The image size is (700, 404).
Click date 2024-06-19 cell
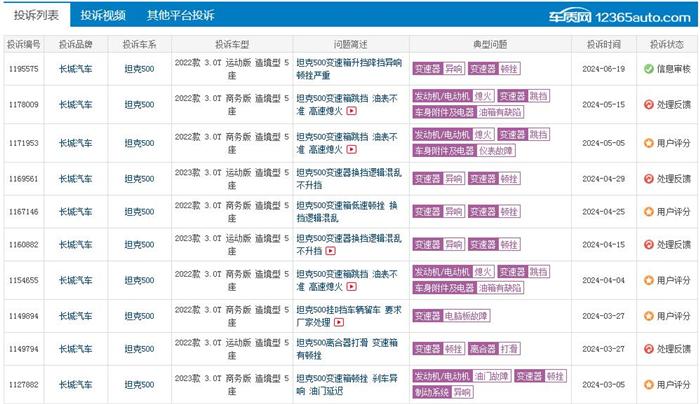click(604, 69)
